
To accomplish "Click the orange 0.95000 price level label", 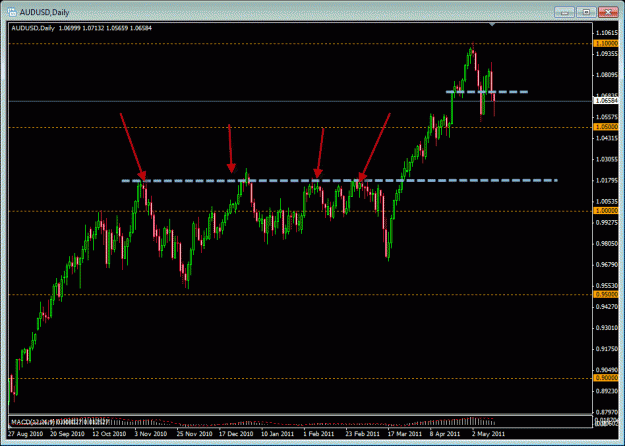I will [x=606, y=295].
